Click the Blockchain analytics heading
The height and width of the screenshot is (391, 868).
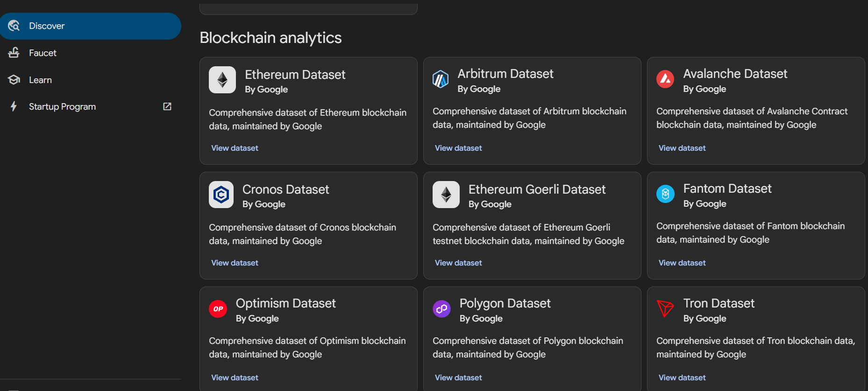270,38
